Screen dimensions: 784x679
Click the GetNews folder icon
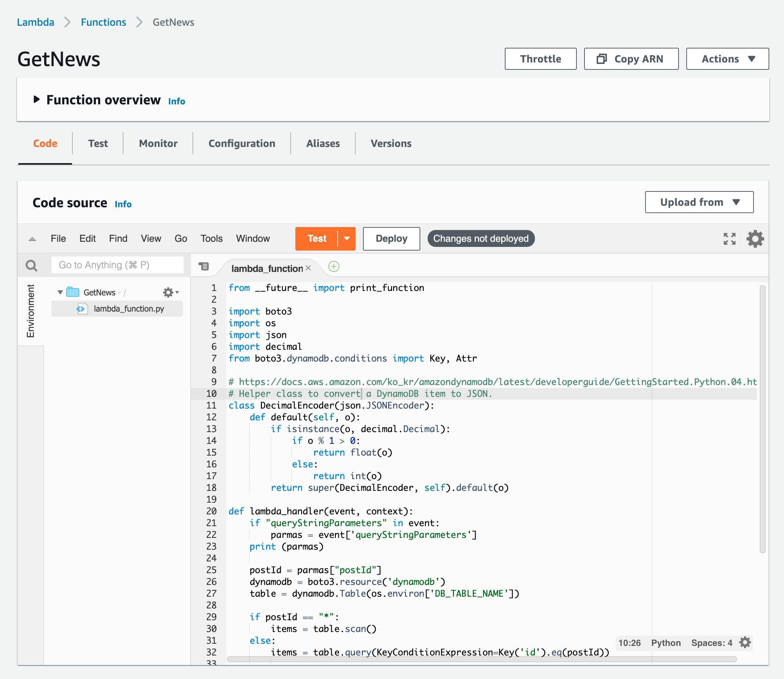tap(73, 292)
